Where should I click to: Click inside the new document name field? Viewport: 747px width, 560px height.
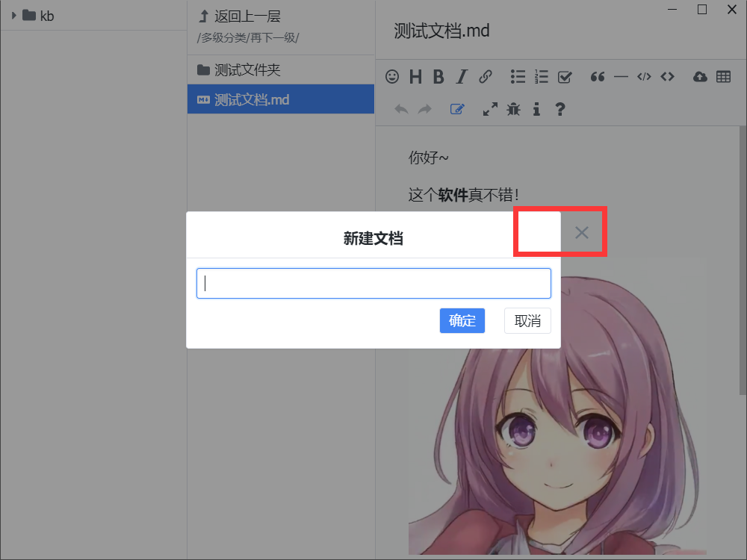click(373, 283)
